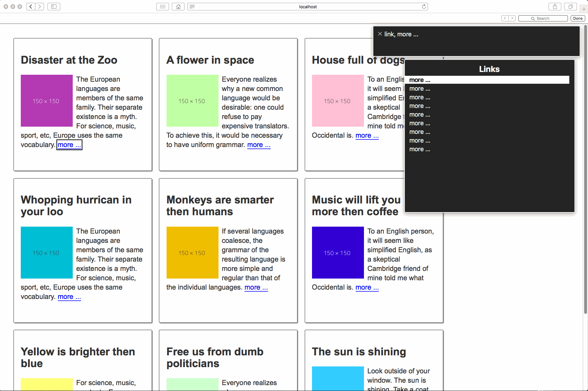Viewport: 588px width, 391px height.
Task: Click the gold 150 × 150 placeholder image
Action: pos(193,253)
